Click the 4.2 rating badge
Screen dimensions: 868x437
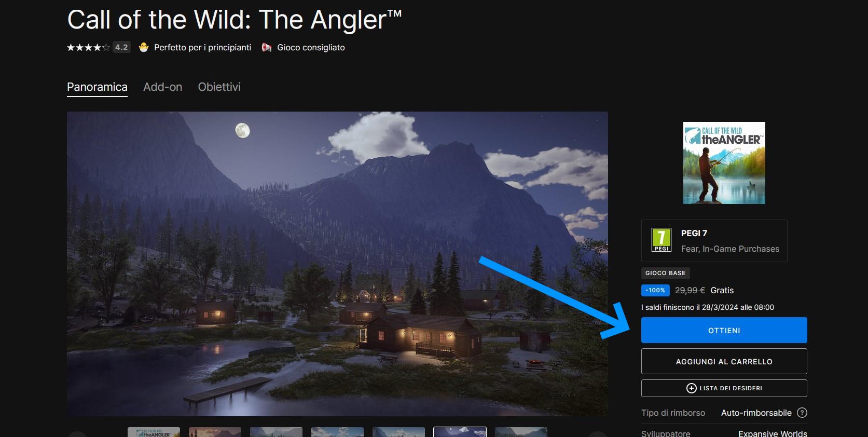coord(121,47)
